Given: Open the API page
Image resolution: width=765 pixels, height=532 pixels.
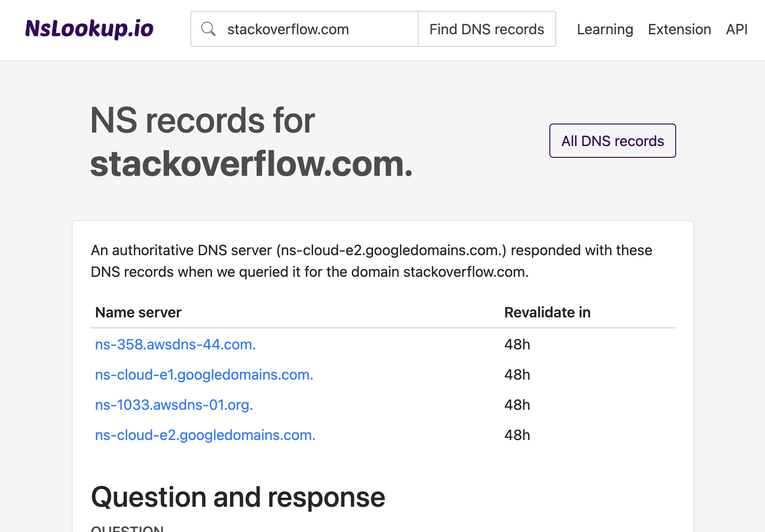Looking at the screenshot, I should coord(736,29).
